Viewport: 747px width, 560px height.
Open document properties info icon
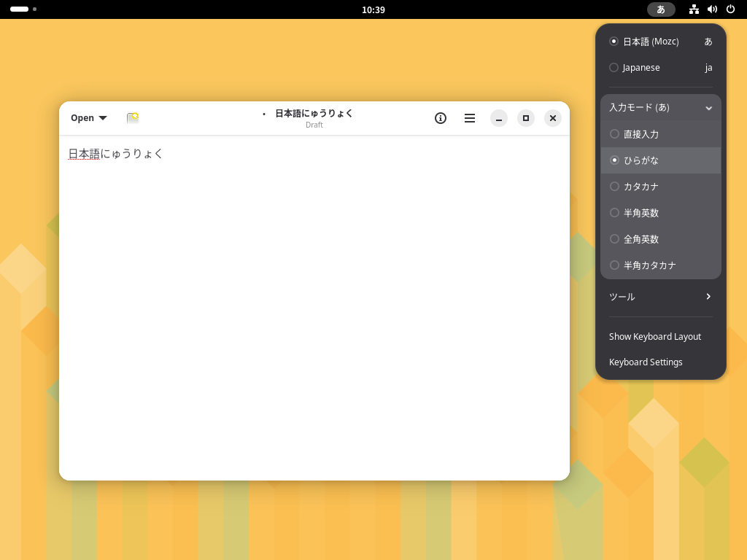(x=440, y=118)
